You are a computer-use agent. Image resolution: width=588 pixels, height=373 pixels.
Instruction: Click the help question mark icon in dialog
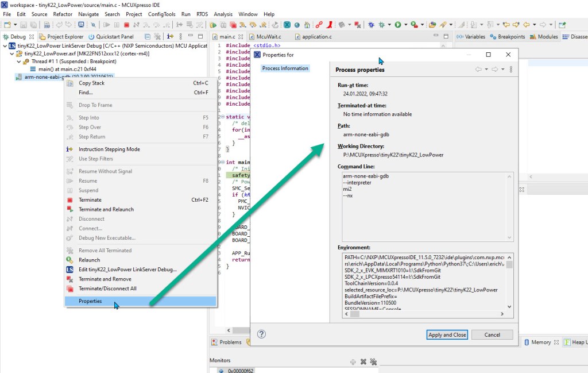click(x=261, y=334)
